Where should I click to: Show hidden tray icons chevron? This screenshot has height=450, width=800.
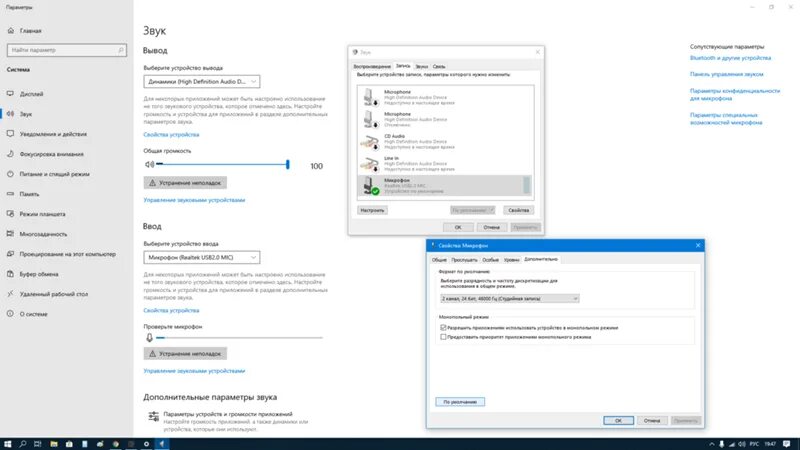click(x=712, y=444)
